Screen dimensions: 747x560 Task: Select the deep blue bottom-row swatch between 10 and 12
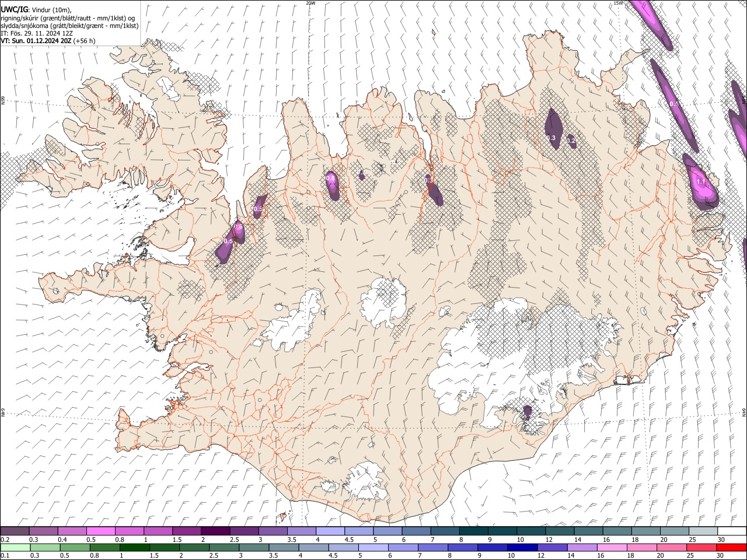(522, 547)
